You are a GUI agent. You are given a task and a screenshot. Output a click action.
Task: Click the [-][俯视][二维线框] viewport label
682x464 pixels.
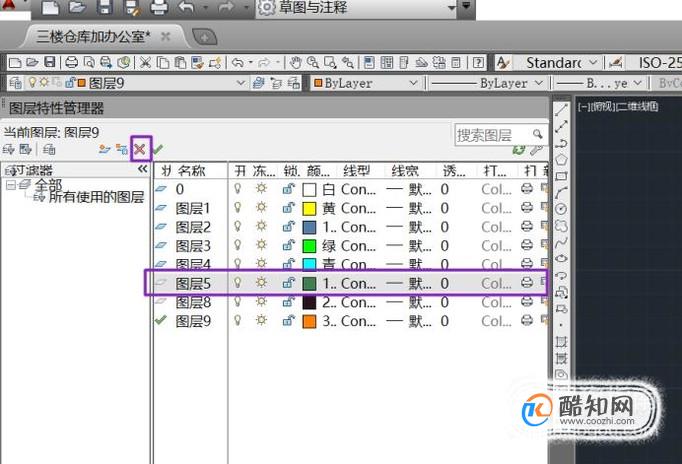tap(618, 107)
